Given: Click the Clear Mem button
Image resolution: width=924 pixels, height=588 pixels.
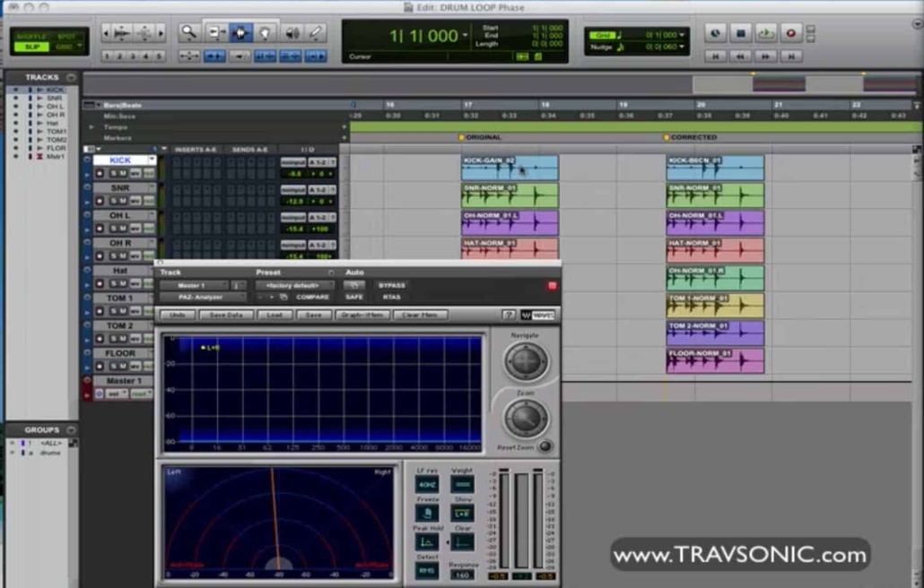Looking at the screenshot, I should tap(420, 316).
